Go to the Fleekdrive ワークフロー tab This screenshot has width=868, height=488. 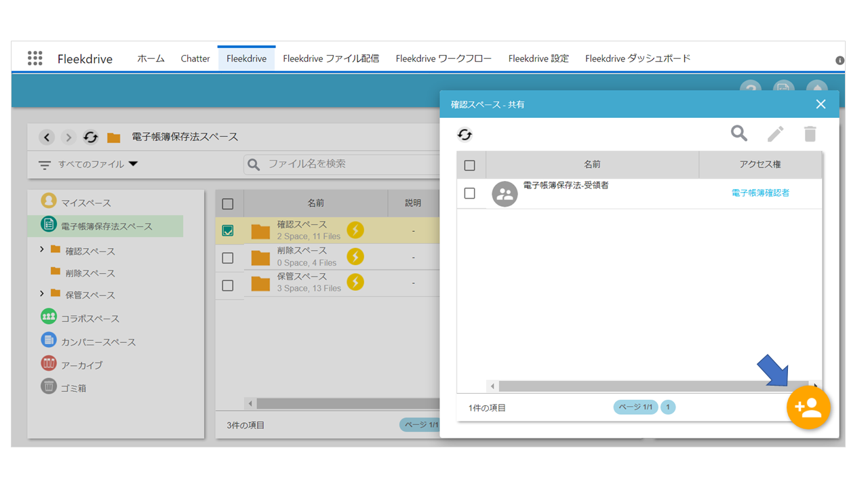[443, 58]
